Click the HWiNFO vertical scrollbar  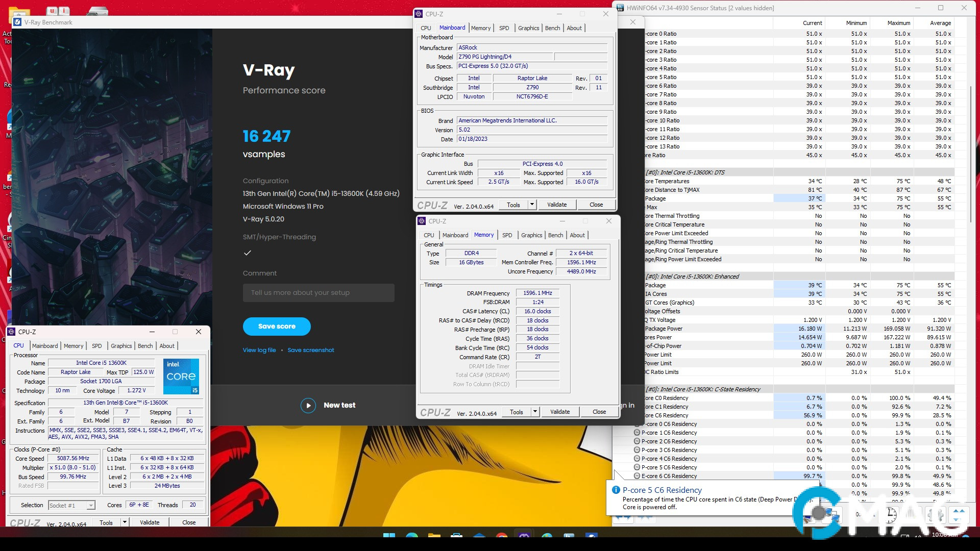pos(971,153)
